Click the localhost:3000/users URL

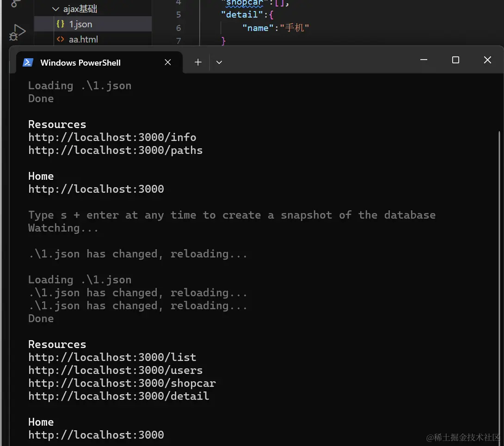116,370
